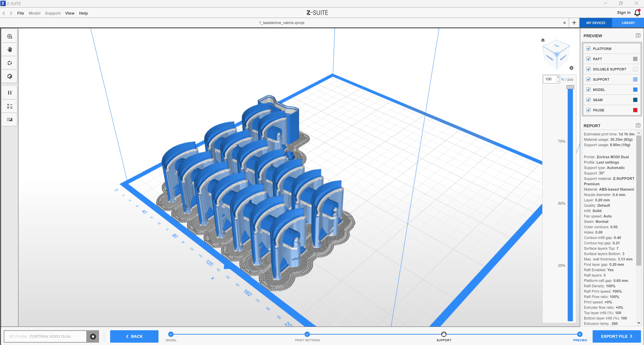Open PREVIEW panel help icon
Viewport: 644px width, 345px height.
tap(638, 35)
